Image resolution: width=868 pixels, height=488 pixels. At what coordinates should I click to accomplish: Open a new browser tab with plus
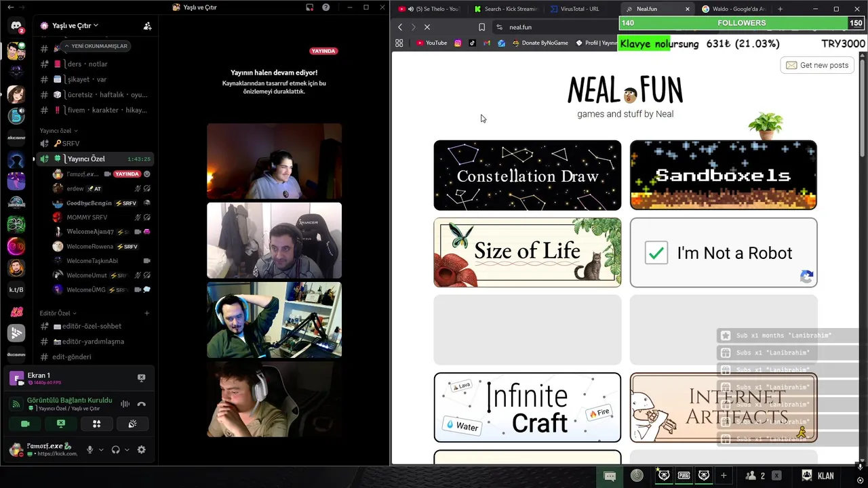tap(780, 9)
